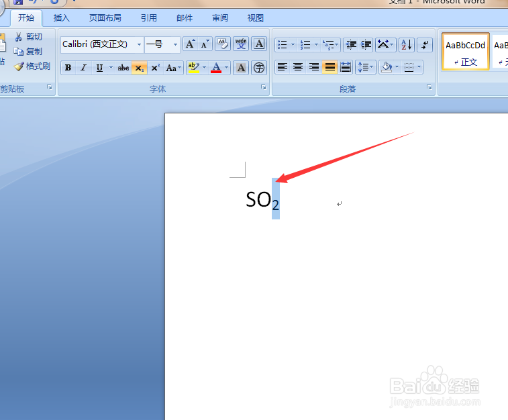Toggle superscript formatting
Image resolution: width=508 pixels, height=420 pixels.
[155, 68]
